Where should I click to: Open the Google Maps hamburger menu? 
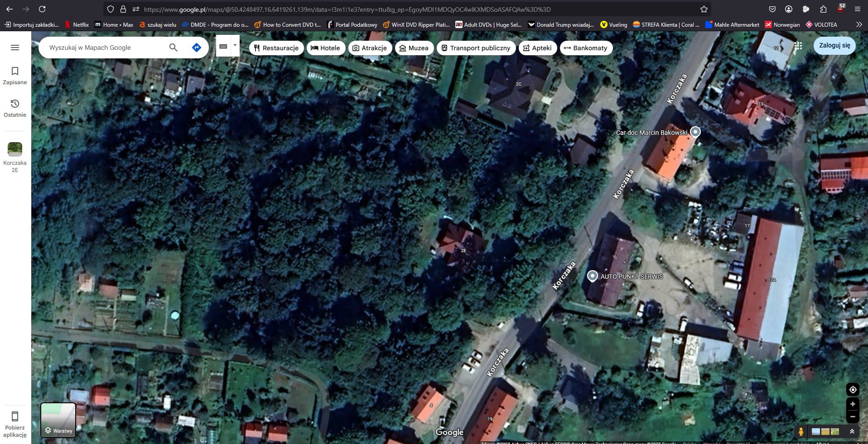(15, 48)
